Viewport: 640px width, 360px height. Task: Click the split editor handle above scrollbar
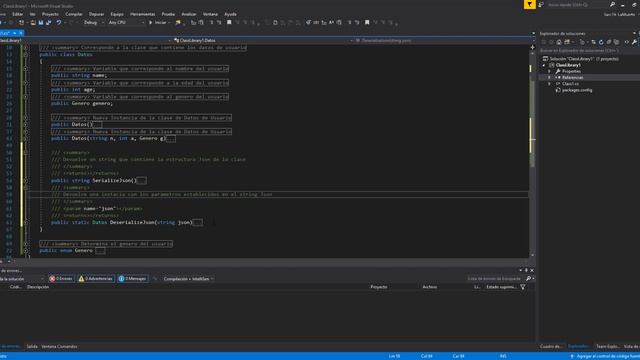point(532,47)
